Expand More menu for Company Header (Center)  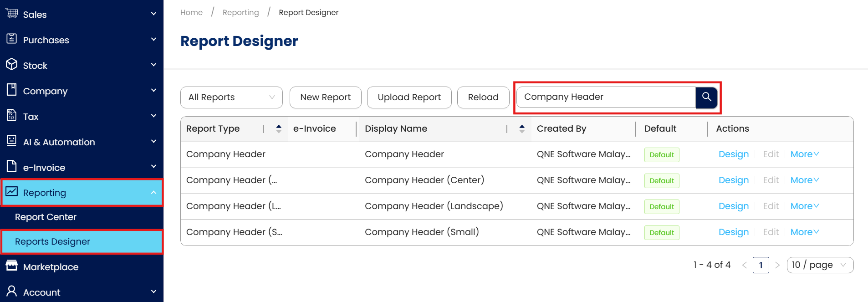[804, 180]
